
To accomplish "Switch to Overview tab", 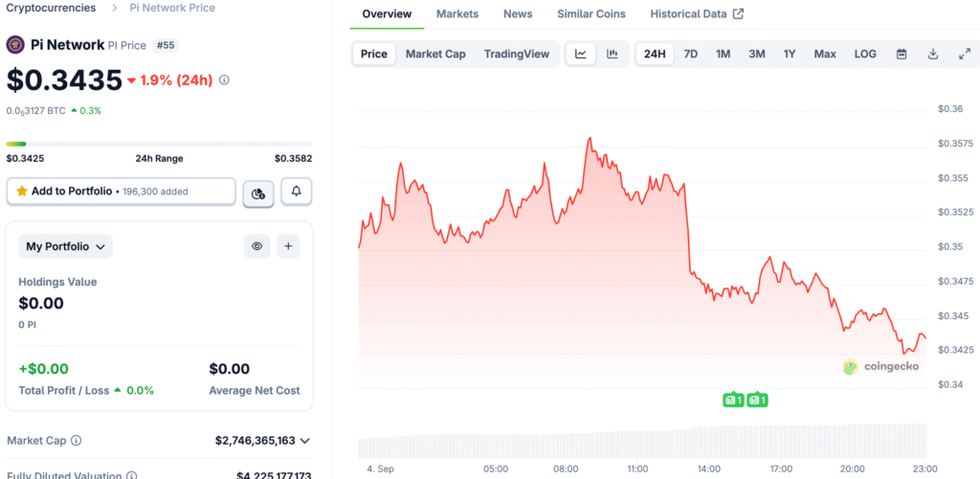I will 387,13.
